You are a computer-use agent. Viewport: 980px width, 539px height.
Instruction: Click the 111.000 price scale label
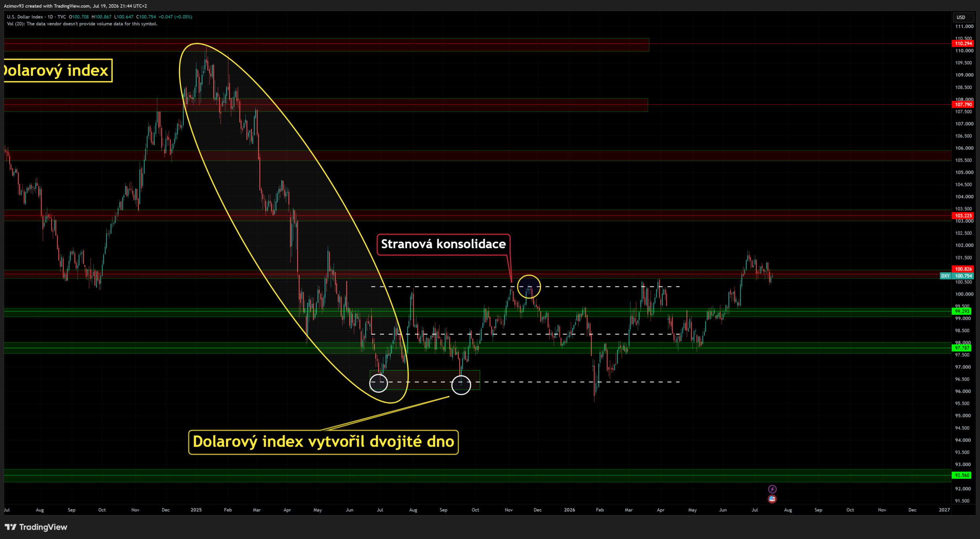pos(964,26)
